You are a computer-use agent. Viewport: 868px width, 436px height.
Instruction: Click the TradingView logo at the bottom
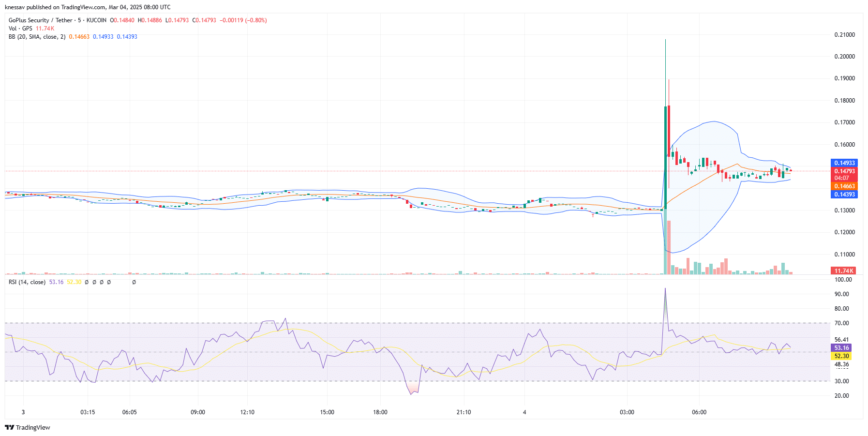[x=28, y=427]
